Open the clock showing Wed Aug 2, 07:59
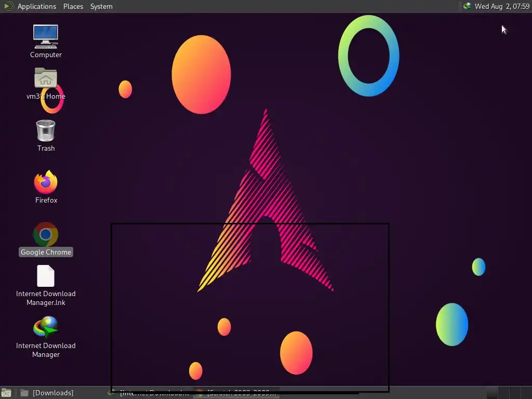 (x=502, y=6)
